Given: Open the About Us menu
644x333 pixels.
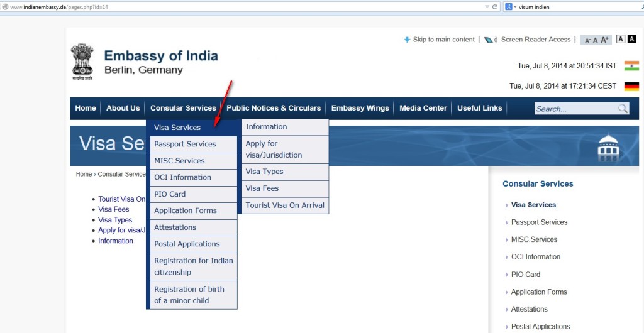Looking at the screenshot, I should pos(123,108).
